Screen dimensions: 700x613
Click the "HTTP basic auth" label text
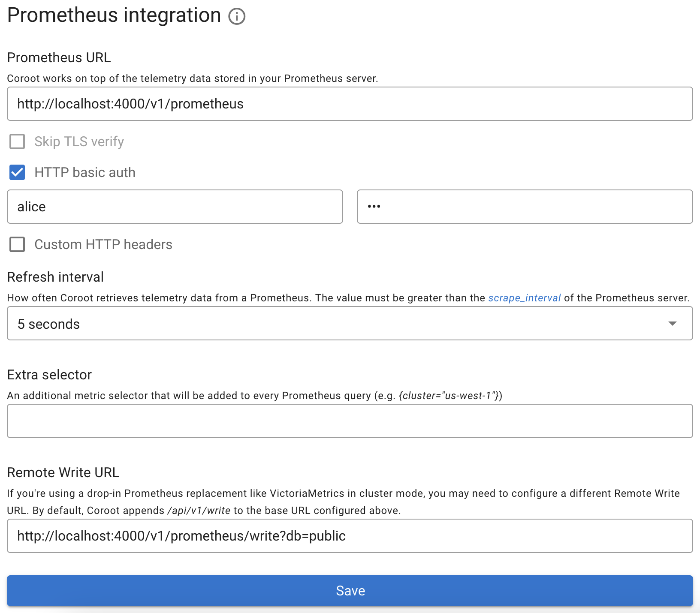(85, 172)
